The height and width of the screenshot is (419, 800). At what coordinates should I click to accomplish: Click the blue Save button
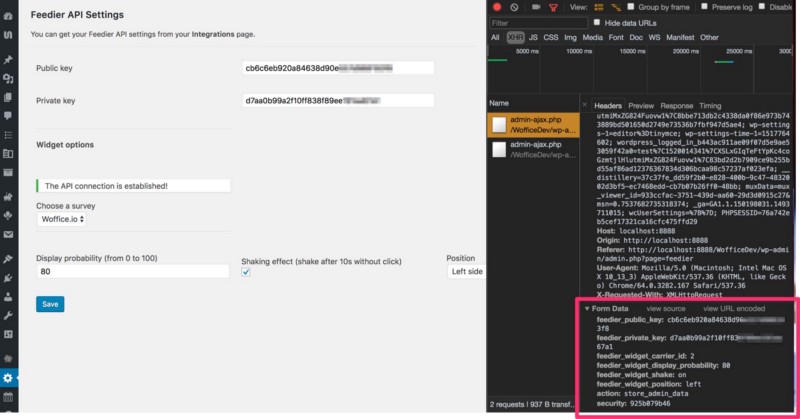(x=50, y=304)
